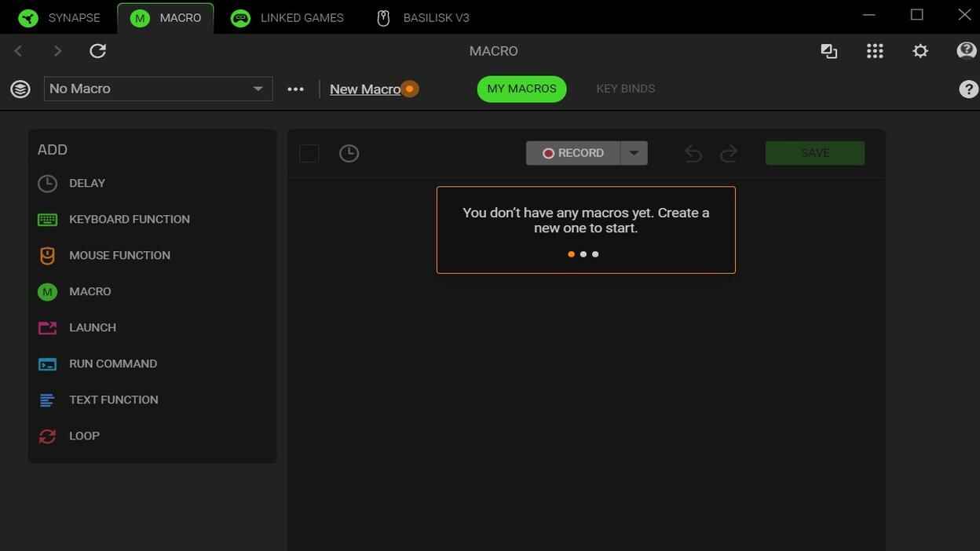Switch to the Synapse tab
This screenshot has width=980, height=551.
pos(60,18)
